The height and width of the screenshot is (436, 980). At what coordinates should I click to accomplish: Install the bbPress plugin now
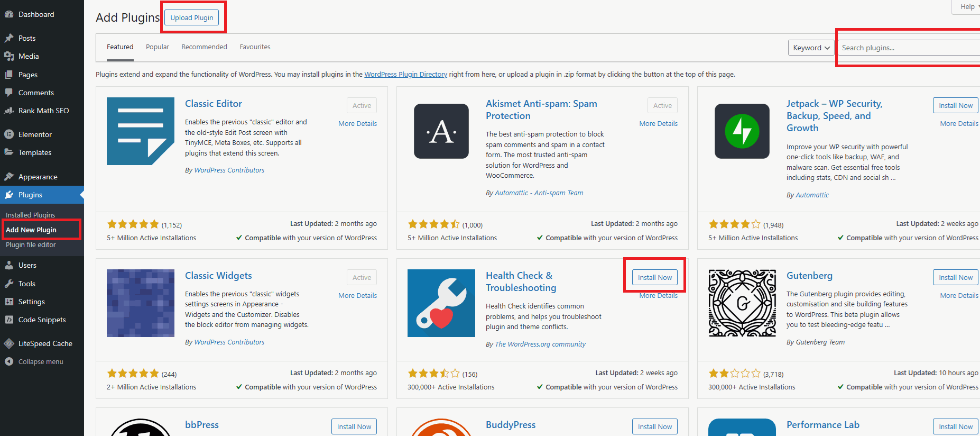coord(354,426)
